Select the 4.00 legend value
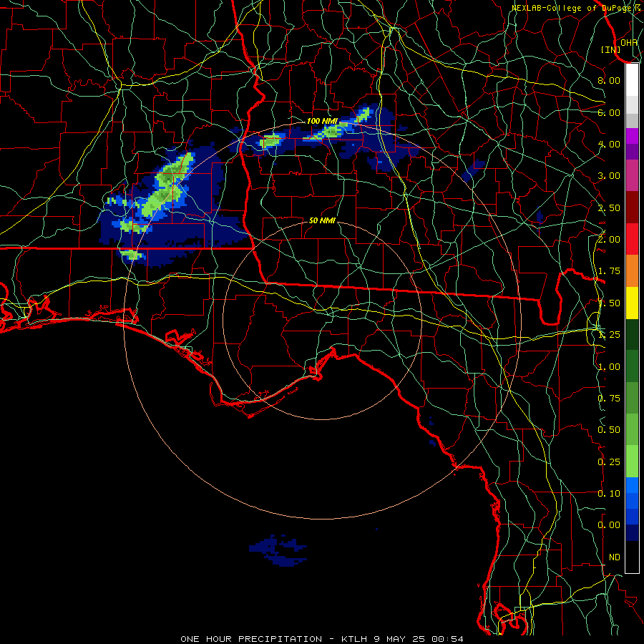 (609, 144)
